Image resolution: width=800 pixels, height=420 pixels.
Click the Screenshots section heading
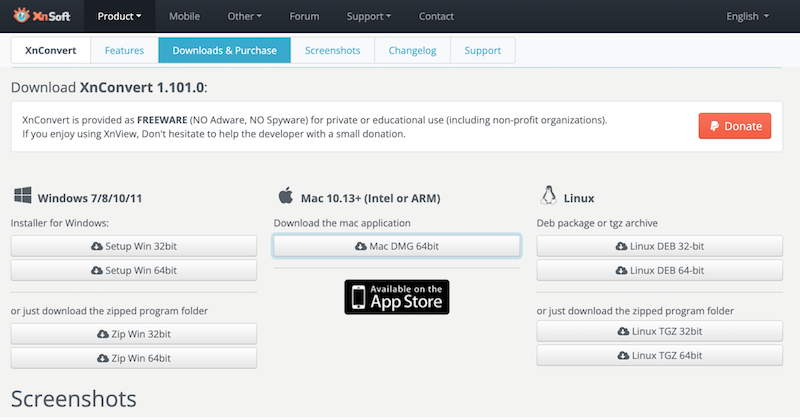click(x=73, y=399)
